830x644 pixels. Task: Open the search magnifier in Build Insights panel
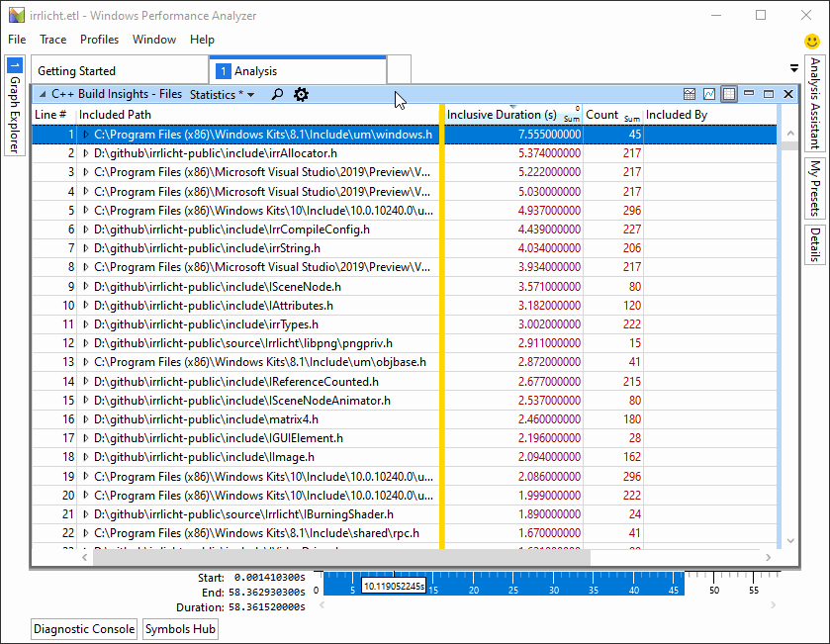point(277,94)
